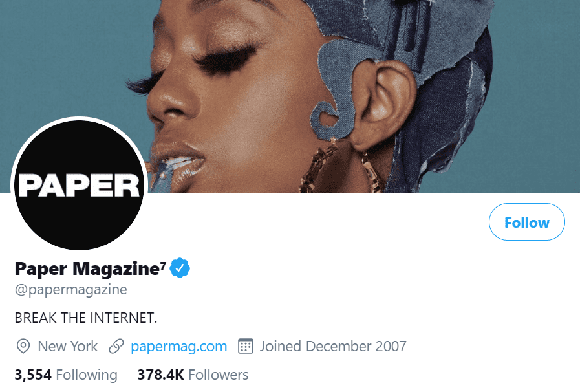Click the blue verified badge
Screen dimensions: 580x392
[180, 268]
